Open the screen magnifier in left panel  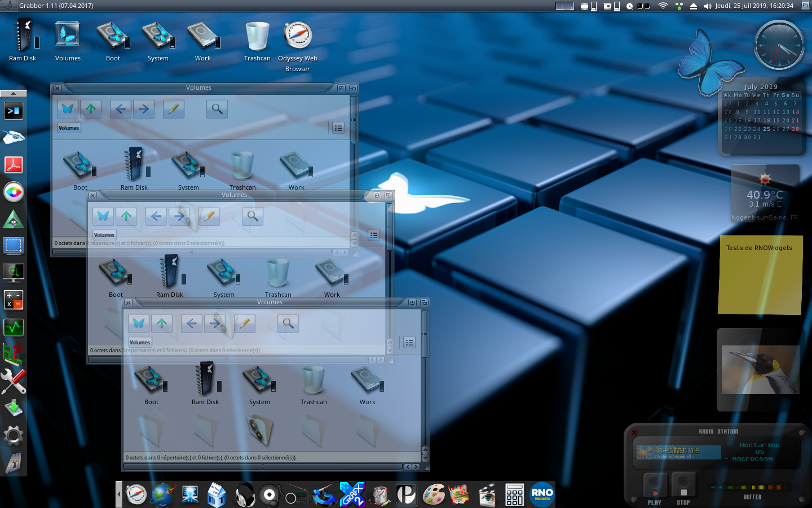[x=14, y=273]
